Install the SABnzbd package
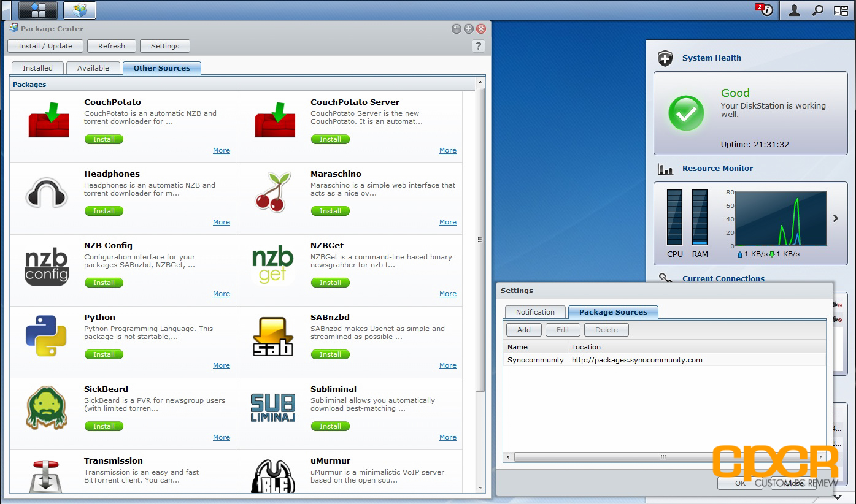Screen dimensions: 856x504 tap(330, 354)
